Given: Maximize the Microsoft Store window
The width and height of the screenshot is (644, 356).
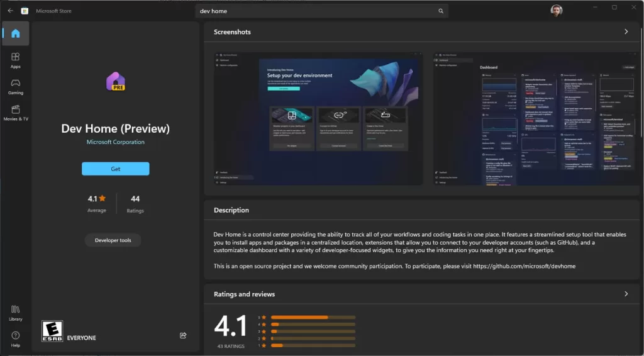Looking at the screenshot, I should point(614,8).
